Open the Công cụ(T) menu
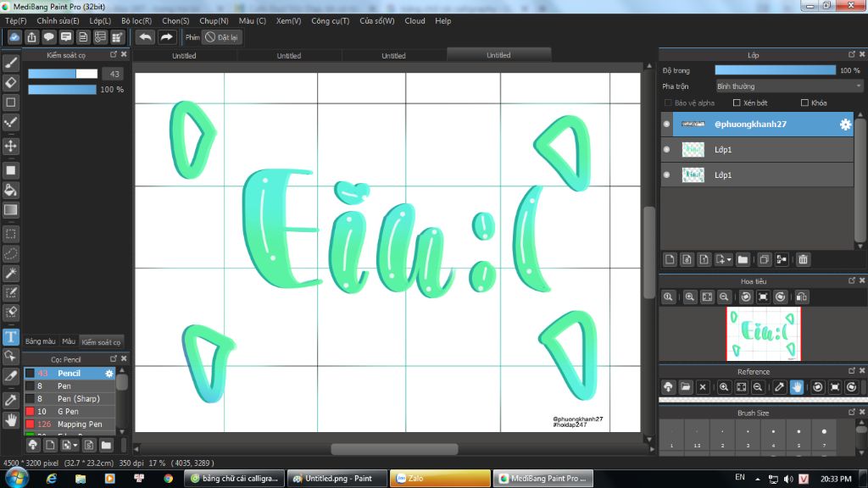 click(x=330, y=20)
